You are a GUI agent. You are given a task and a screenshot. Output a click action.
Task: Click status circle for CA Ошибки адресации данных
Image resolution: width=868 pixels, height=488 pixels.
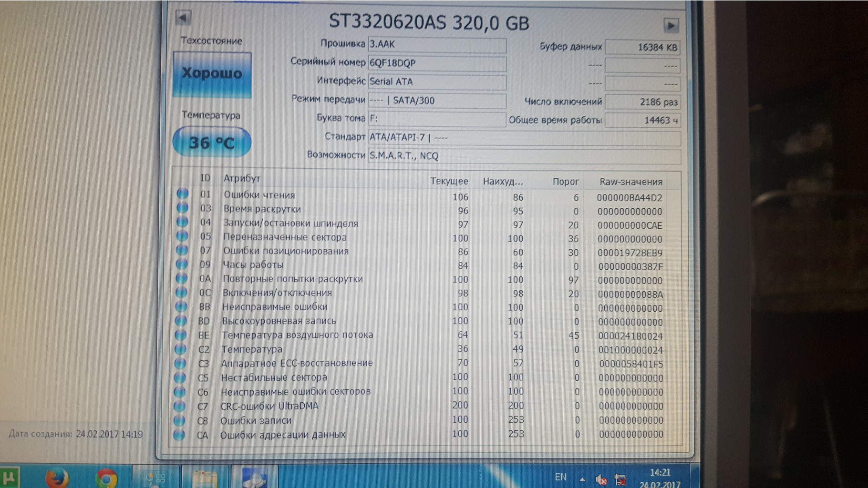[179, 435]
